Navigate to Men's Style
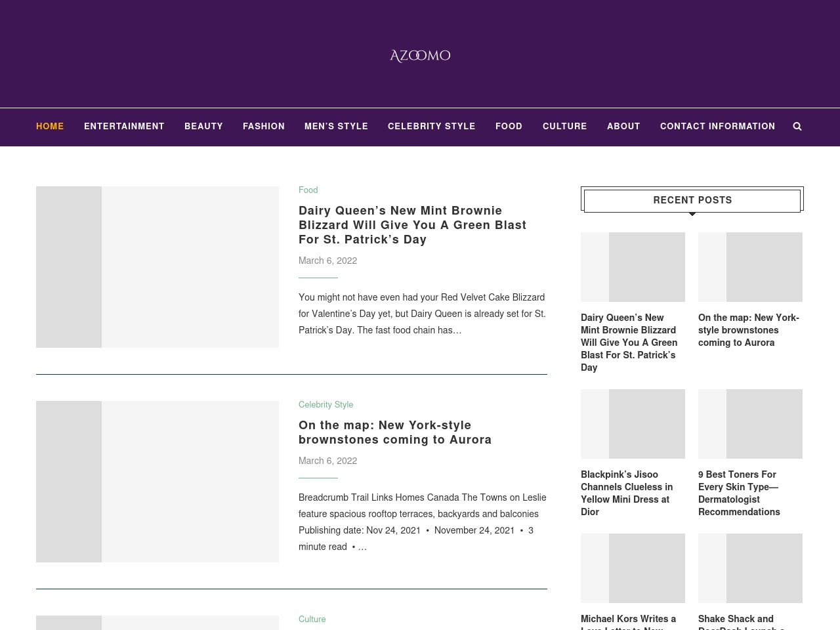This screenshot has height=630, width=840. click(x=336, y=127)
